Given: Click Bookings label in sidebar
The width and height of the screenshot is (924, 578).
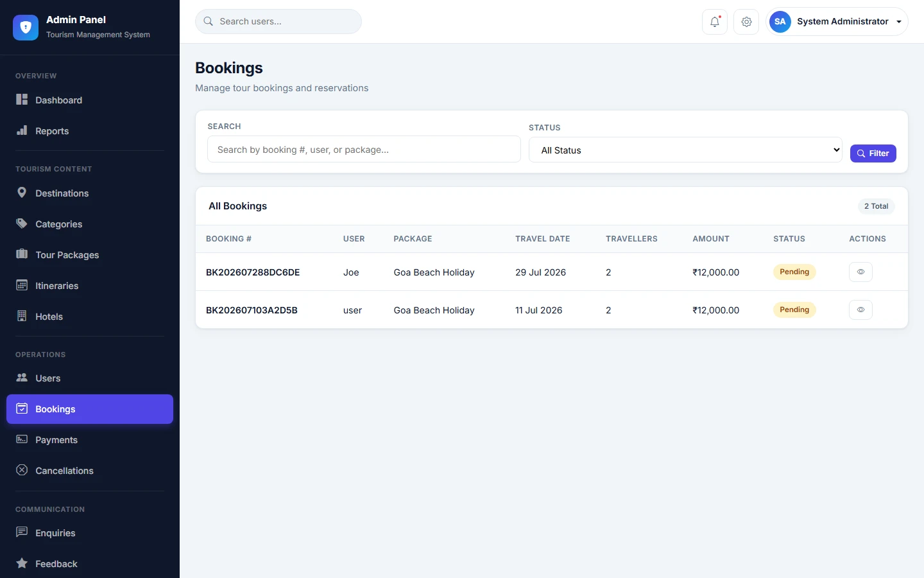Looking at the screenshot, I should 55,409.
